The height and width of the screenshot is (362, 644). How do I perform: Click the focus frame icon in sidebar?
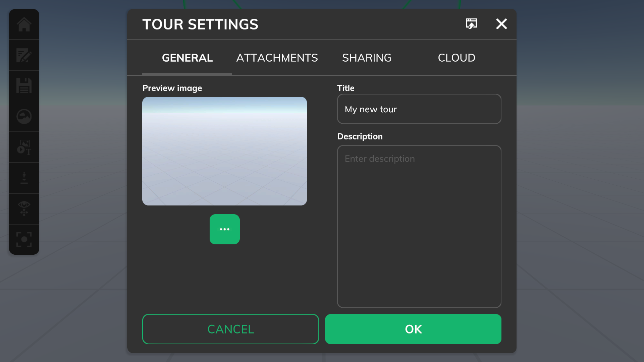24,239
